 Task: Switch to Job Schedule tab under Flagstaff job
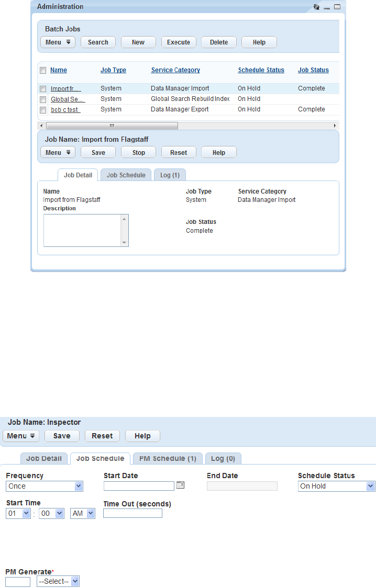point(126,175)
